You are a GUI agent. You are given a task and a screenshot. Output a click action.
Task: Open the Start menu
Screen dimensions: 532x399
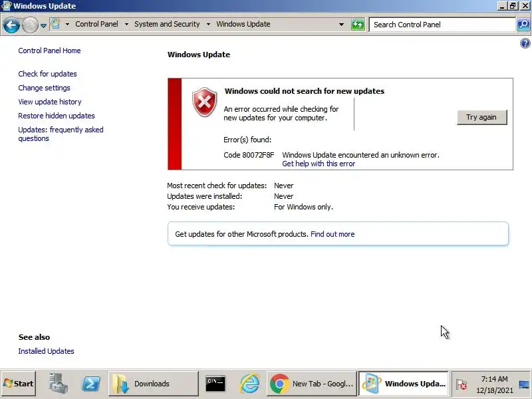tap(19, 384)
